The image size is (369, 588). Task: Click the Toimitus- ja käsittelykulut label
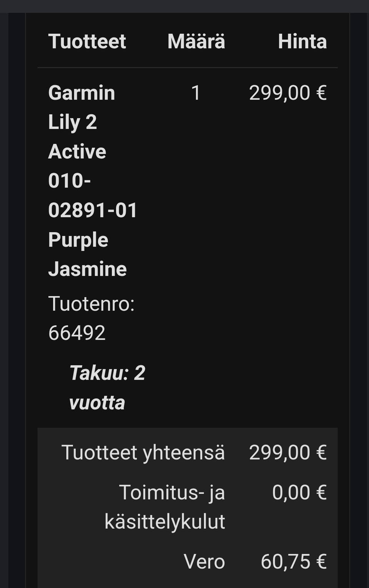[x=165, y=507]
